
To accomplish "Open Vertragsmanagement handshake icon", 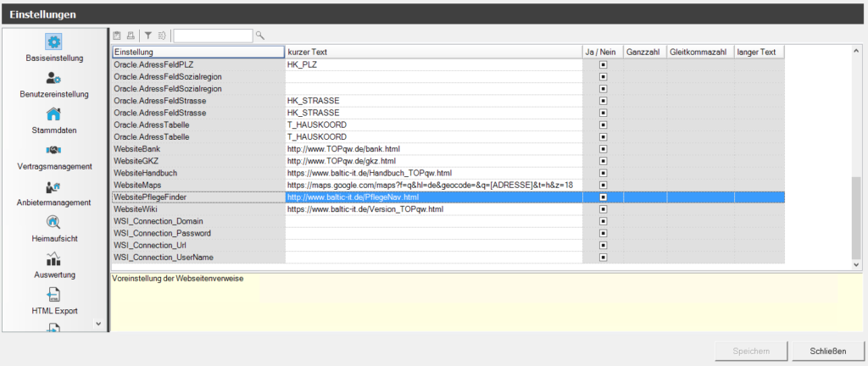I will pos(53,151).
